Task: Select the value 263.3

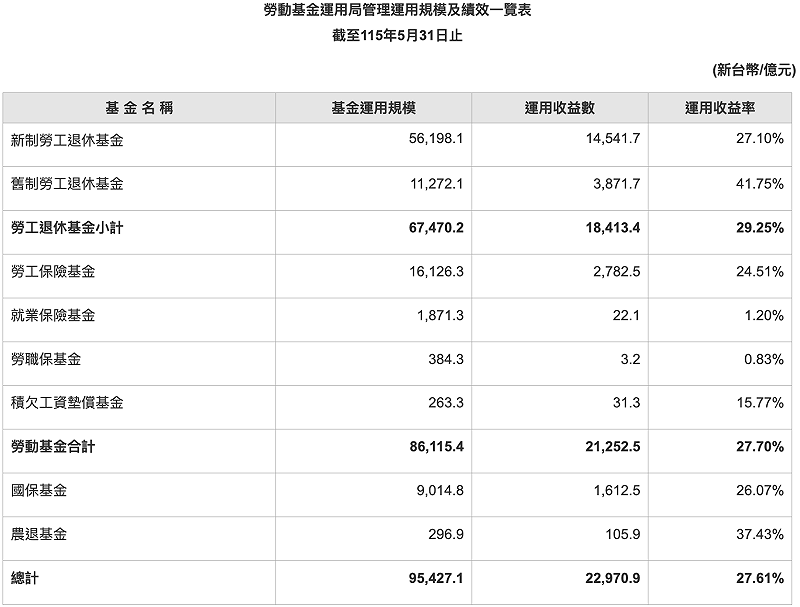Action: click(446, 403)
